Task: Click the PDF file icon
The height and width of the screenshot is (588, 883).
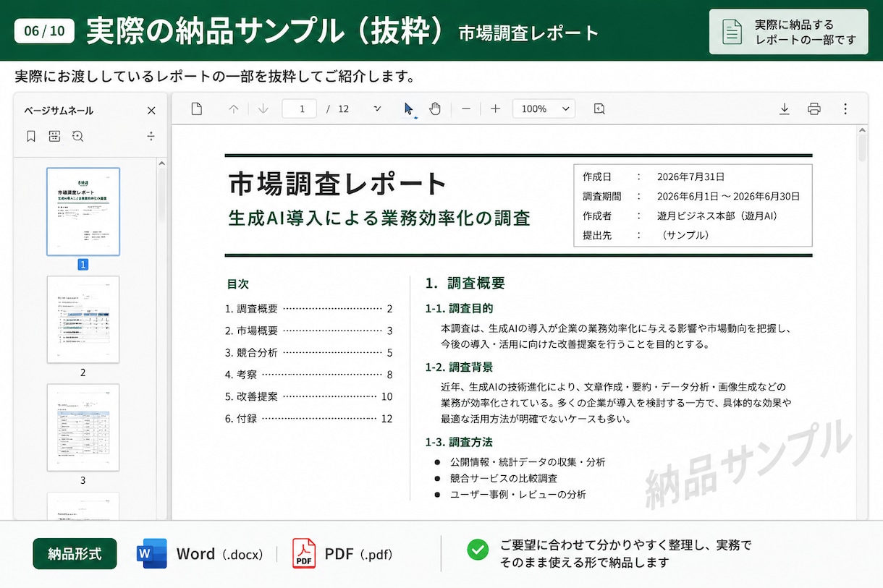Action: pyautogui.click(x=304, y=554)
